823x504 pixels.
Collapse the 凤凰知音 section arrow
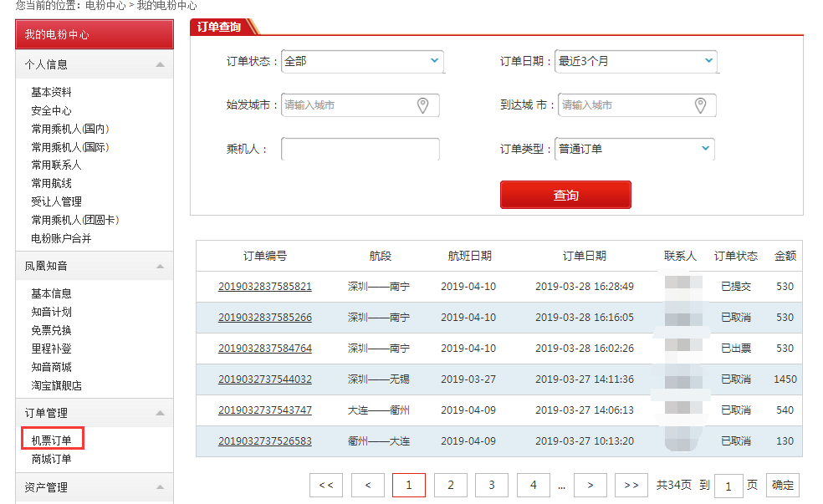click(160, 266)
